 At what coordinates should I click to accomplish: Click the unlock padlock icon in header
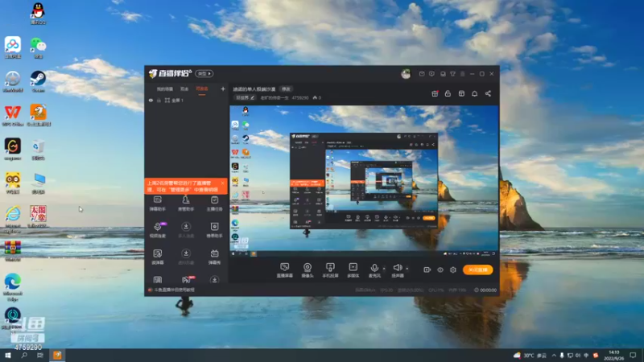[448, 93]
